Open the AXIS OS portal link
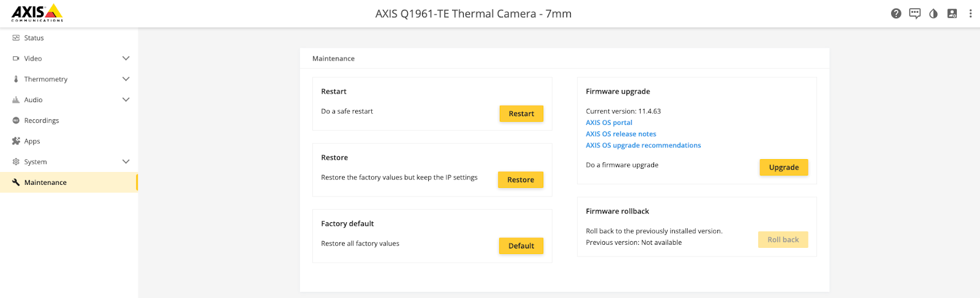The image size is (980, 298). click(609, 122)
